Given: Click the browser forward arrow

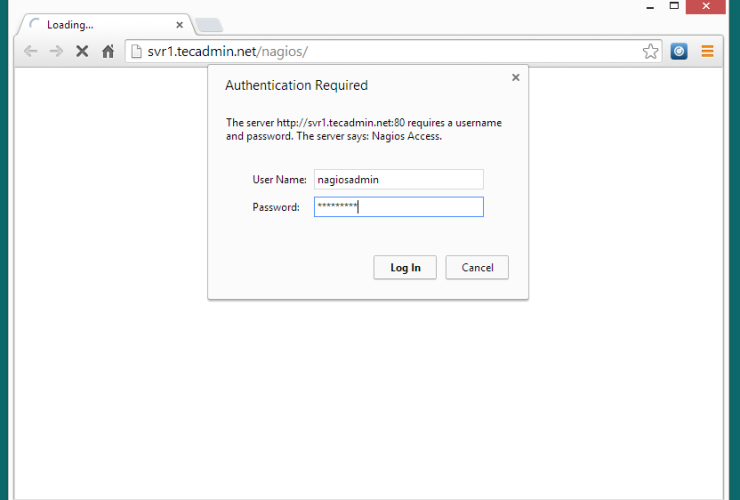Looking at the screenshot, I should [56, 51].
